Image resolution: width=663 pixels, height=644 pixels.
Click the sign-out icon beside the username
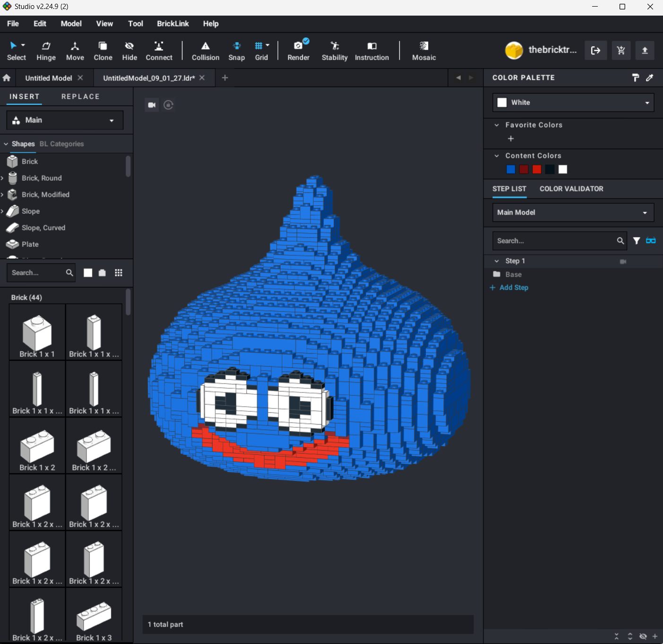pos(595,50)
